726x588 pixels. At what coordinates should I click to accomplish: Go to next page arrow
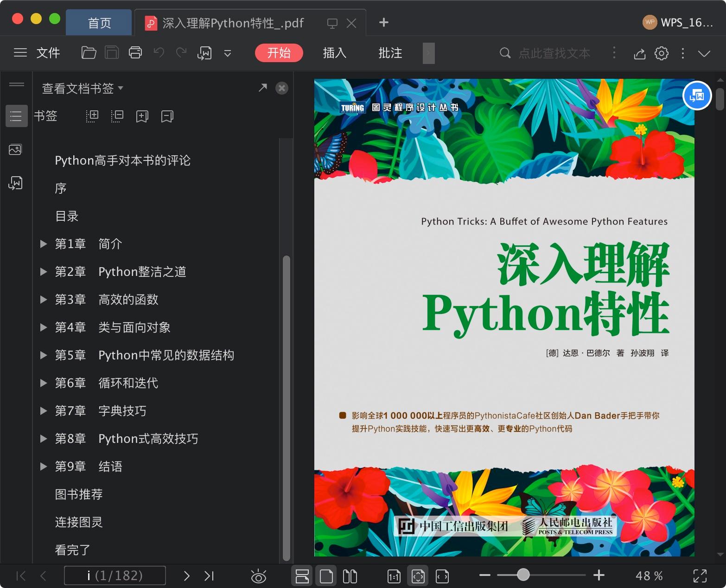[x=186, y=576]
